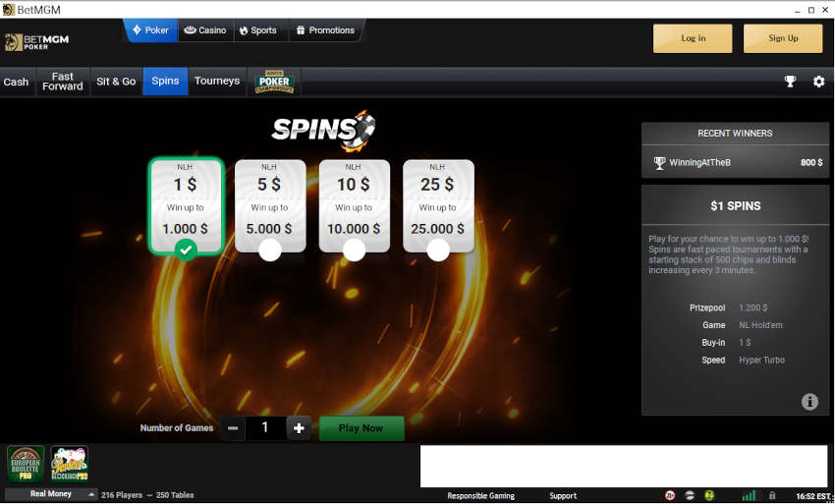Click the 21+ age restriction icon

click(x=670, y=495)
